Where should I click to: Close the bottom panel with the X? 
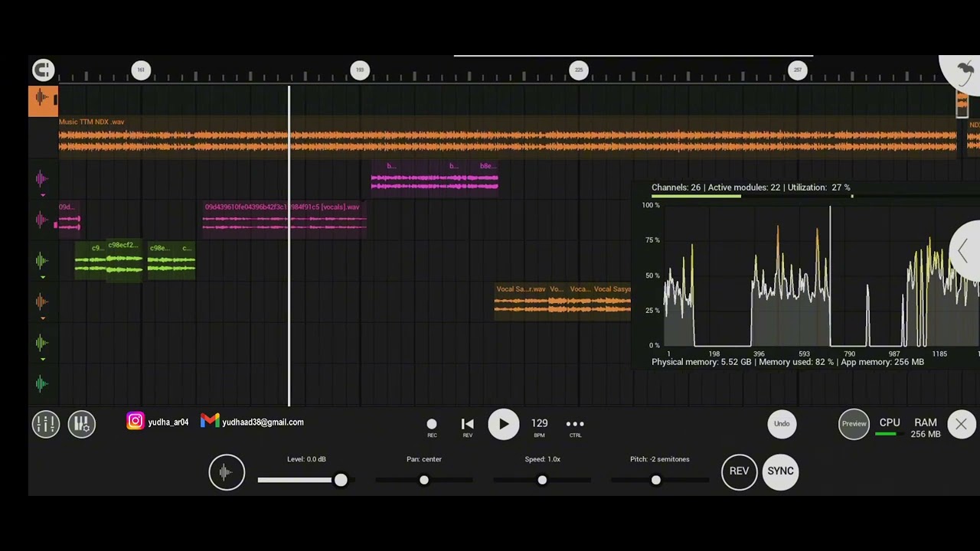pos(961,424)
